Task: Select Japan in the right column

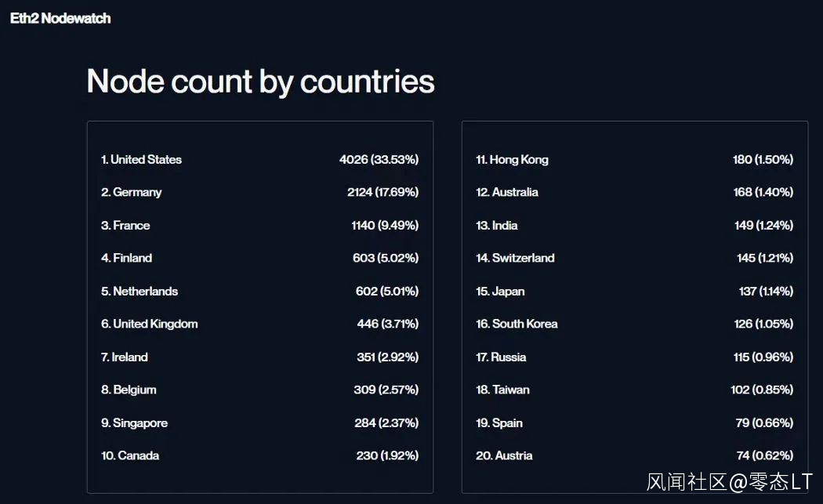Action: point(508,291)
